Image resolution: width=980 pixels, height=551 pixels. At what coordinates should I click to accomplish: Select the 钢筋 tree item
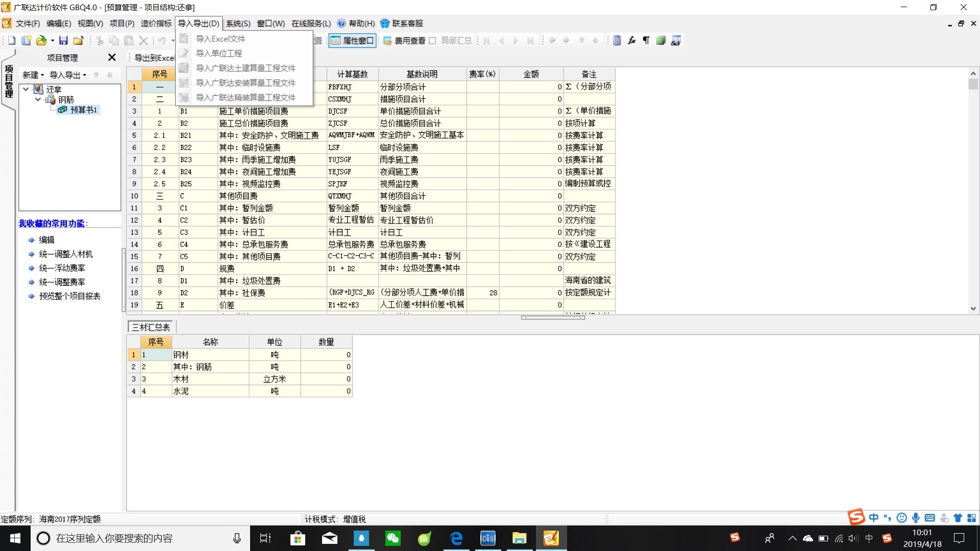pos(66,99)
